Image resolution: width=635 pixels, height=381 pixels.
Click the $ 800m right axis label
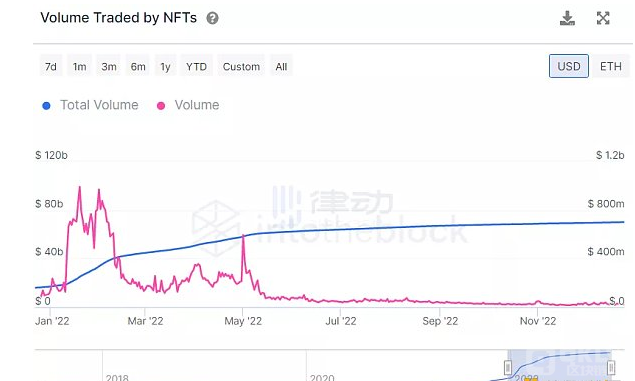point(606,204)
